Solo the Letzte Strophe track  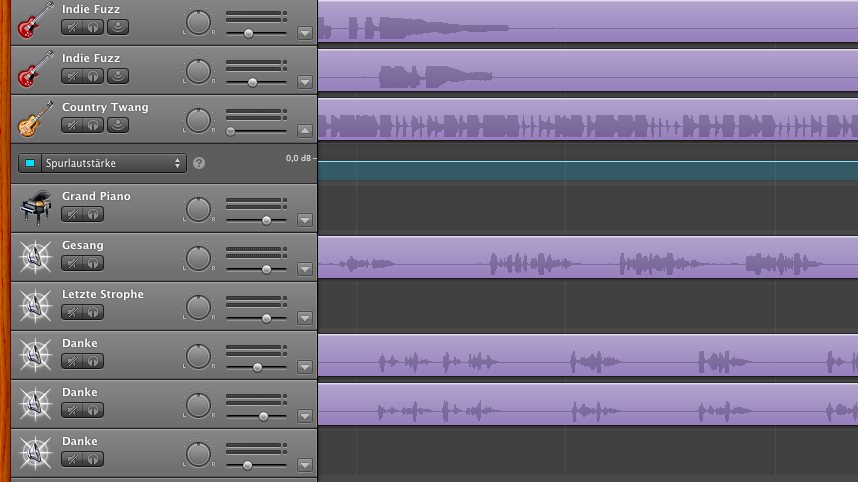[93, 312]
